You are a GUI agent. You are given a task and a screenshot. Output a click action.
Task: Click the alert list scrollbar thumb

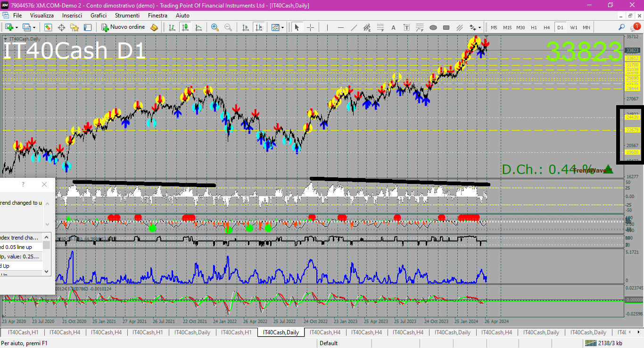(46, 245)
